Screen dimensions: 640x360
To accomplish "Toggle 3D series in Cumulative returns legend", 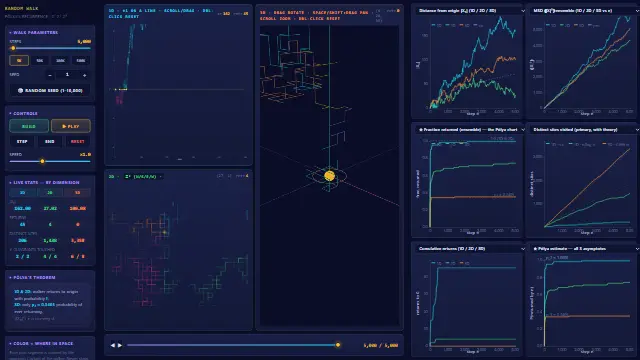I will point(465,263).
